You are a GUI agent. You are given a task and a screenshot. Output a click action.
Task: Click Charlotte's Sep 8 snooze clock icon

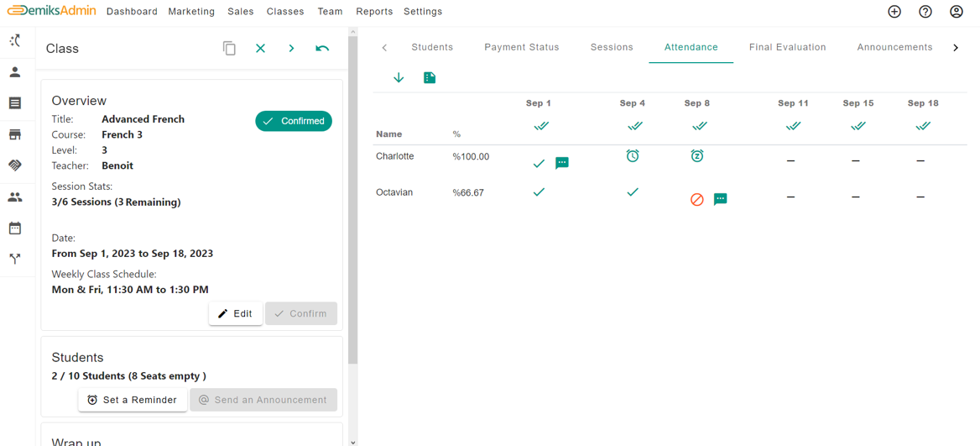coord(697,155)
